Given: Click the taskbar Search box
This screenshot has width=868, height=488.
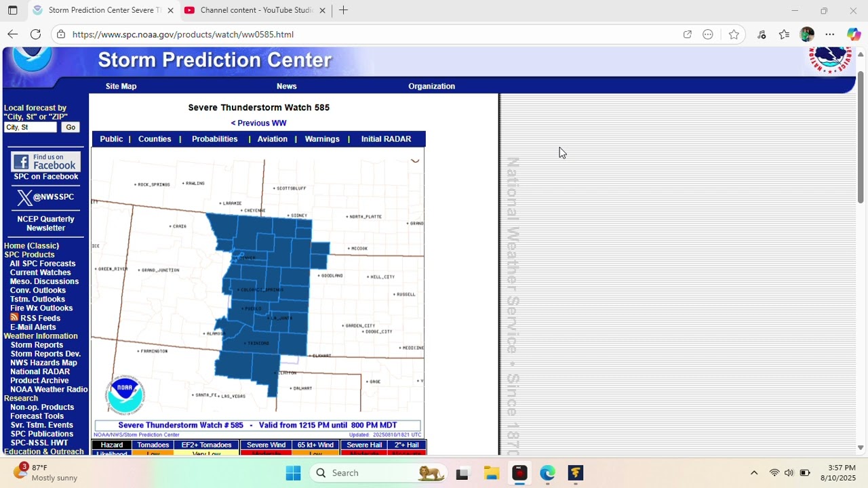Looking at the screenshot, I should pyautogui.click(x=378, y=473).
